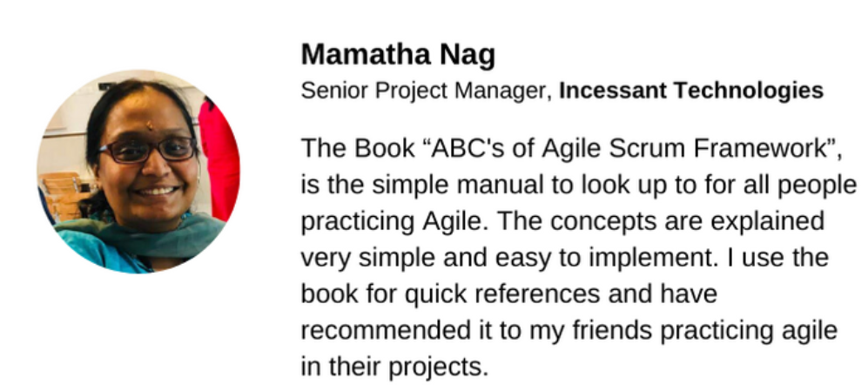Click the Senior Project Manager job title
Image resolution: width=868 pixels, height=385 pixels.
pos(425,91)
